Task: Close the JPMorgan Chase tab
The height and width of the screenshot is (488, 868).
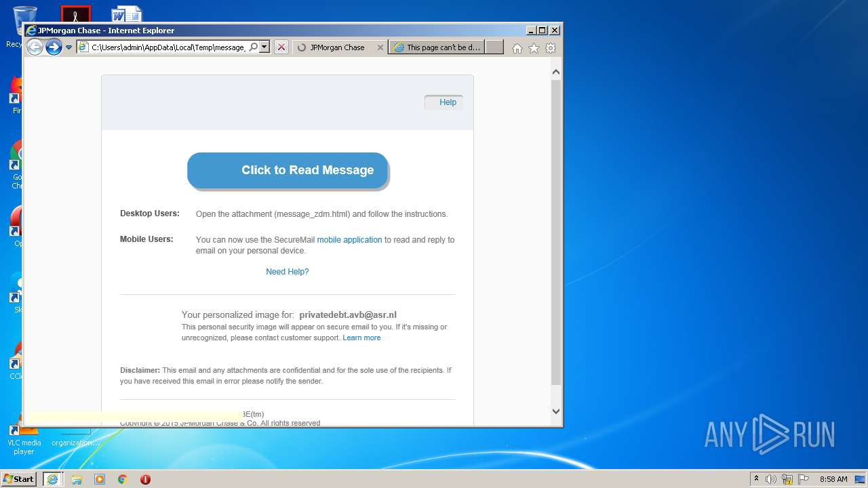Action: click(x=380, y=47)
